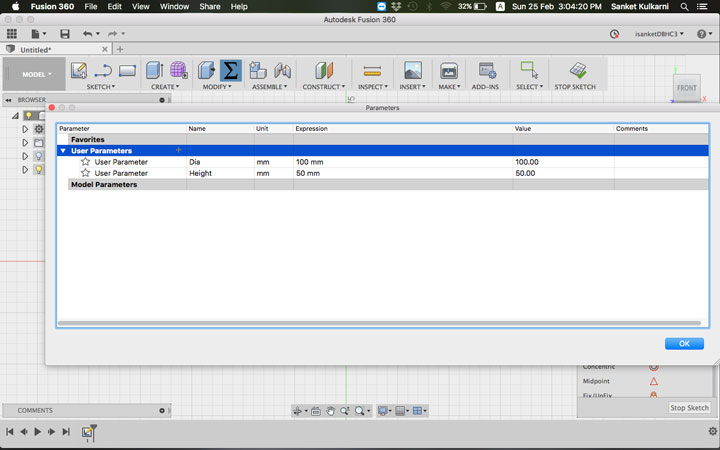The image size is (720, 450).
Task: Jump to timeline end
Action: point(66,432)
